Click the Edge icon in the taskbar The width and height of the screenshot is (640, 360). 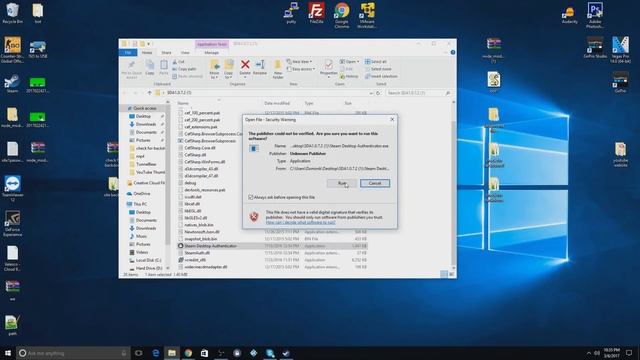156,353
